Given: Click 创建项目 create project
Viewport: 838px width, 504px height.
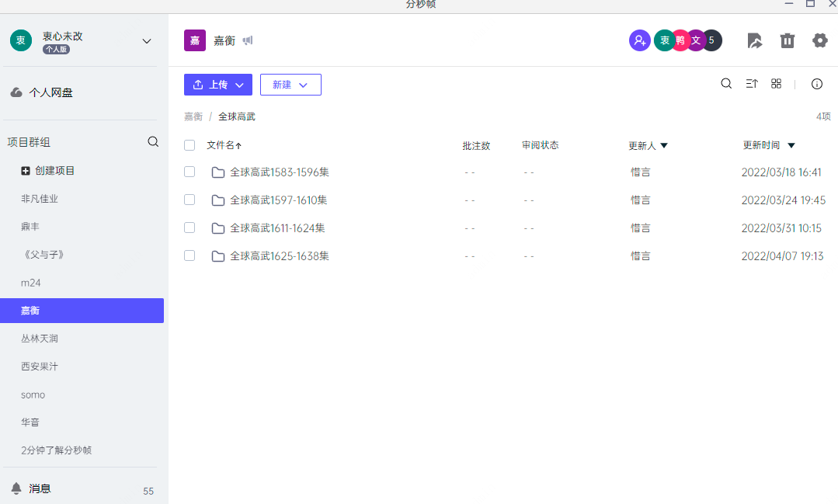Looking at the screenshot, I should [x=54, y=171].
